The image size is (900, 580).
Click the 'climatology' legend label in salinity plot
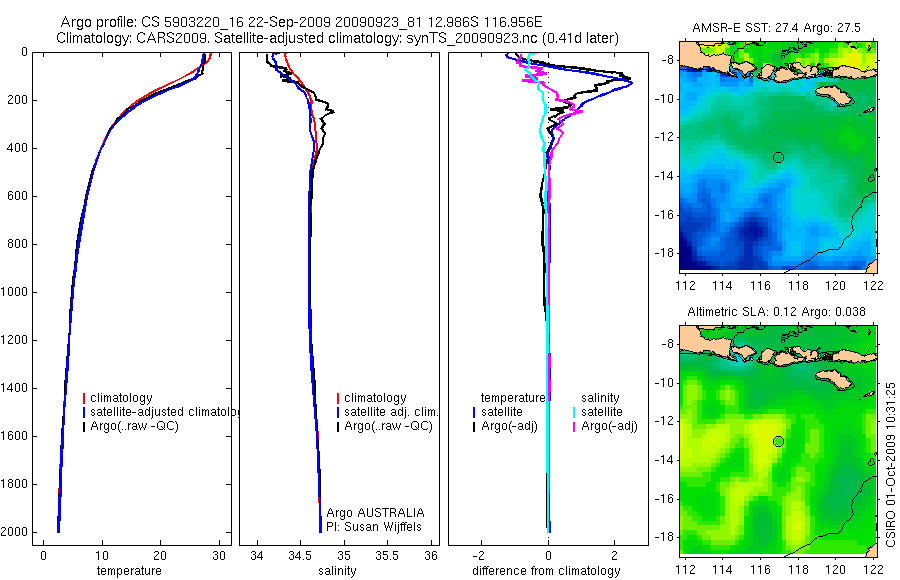tap(375, 398)
